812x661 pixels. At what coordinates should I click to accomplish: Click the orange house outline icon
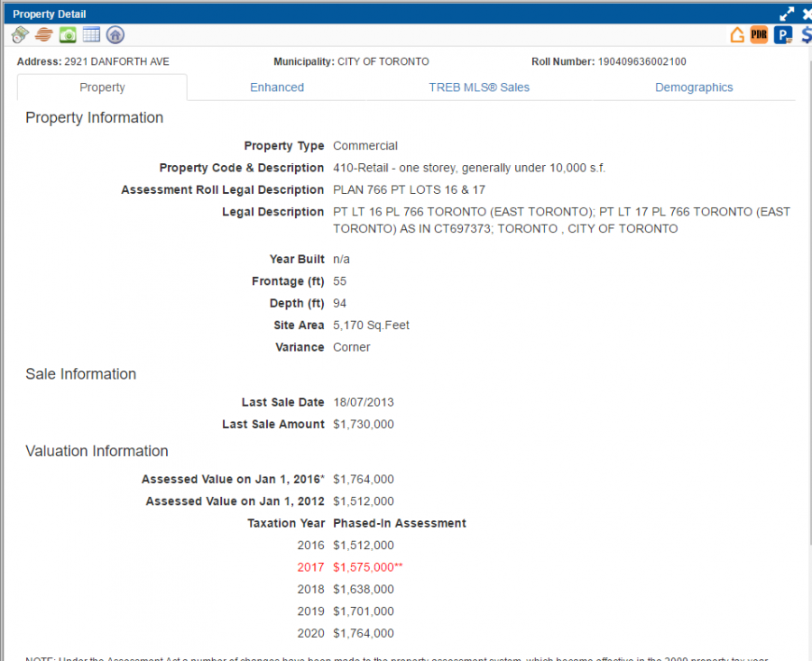coord(737,34)
